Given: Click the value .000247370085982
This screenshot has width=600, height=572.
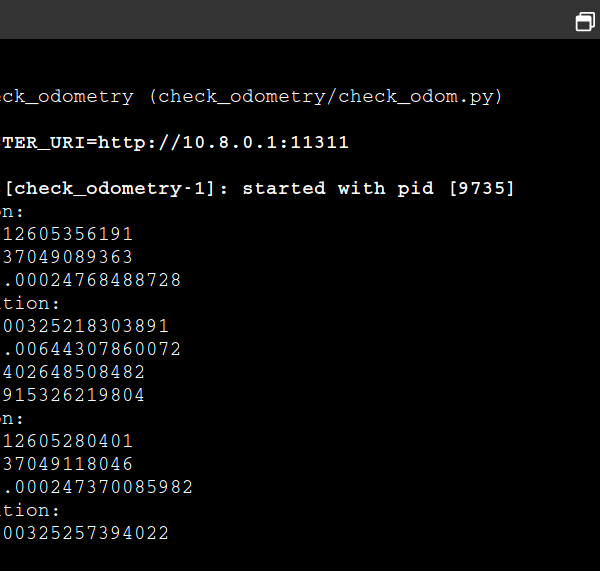Looking at the screenshot, I should coord(98,487).
